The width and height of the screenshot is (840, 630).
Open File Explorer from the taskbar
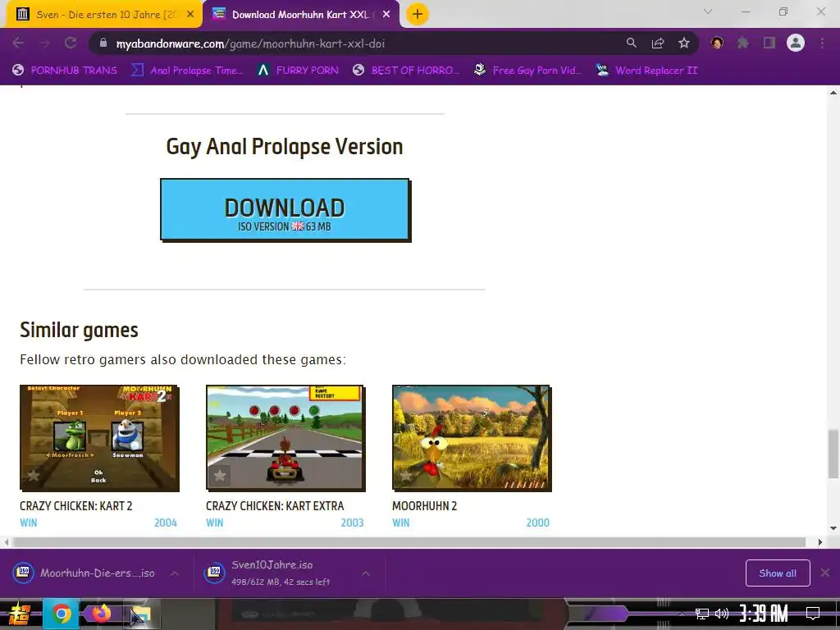coord(140,614)
